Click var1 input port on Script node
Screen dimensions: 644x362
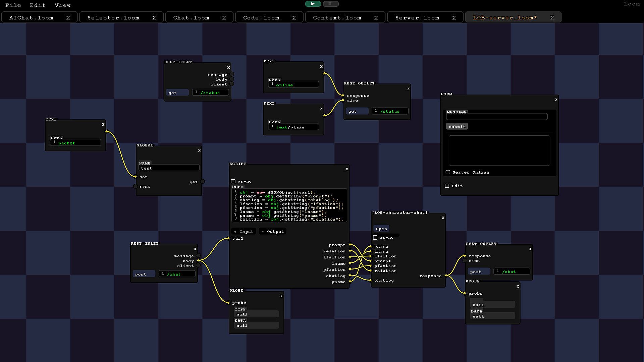tap(229, 239)
